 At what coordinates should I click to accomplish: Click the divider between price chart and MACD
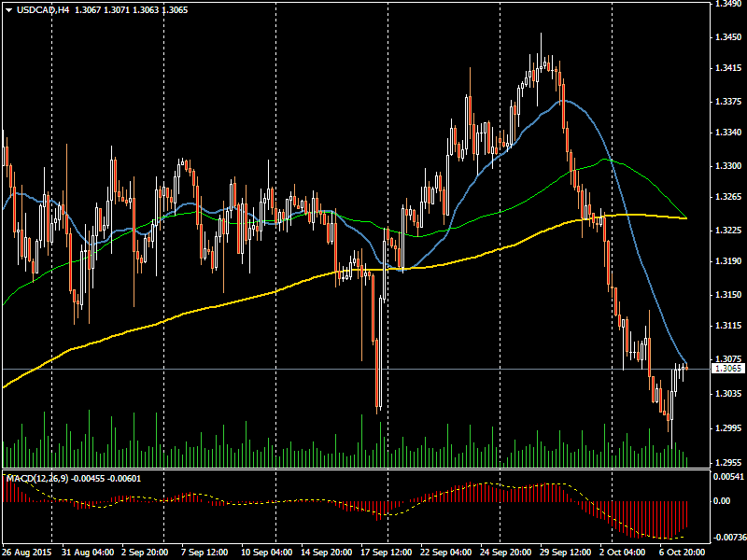tap(355, 469)
